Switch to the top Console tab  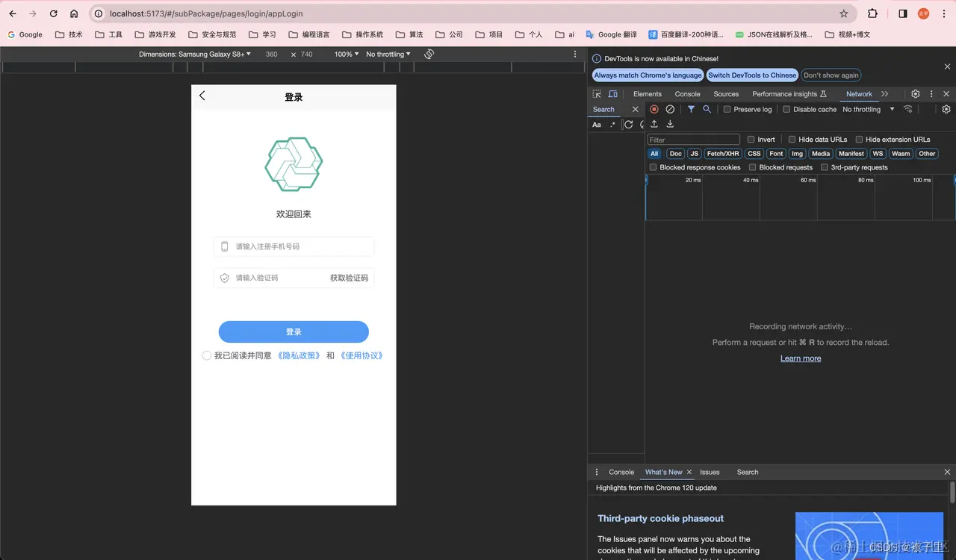(687, 94)
